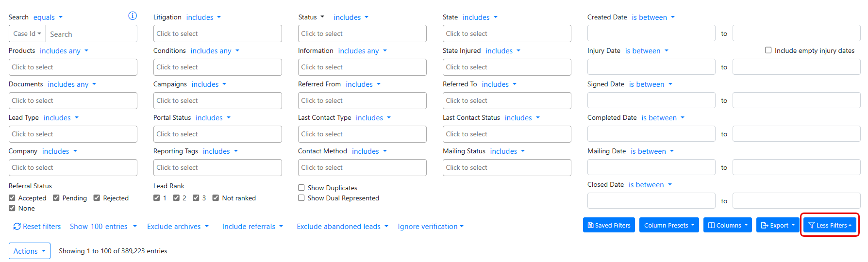Open the Case Id search type dropdown
This screenshot has height=262, width=868.
(x=27, y=33)
